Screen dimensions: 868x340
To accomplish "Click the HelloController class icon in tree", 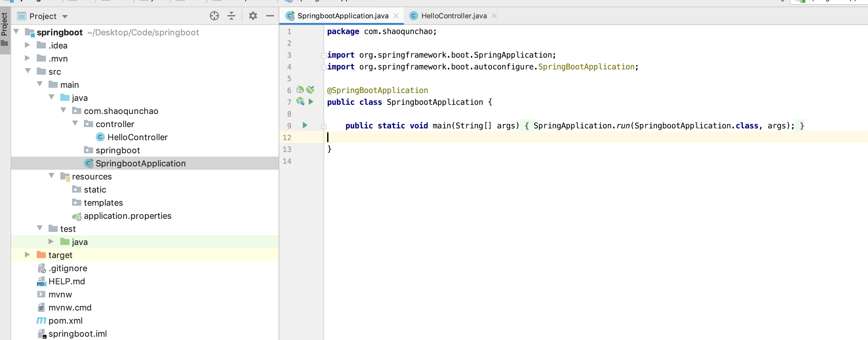I will click(100, 137).
